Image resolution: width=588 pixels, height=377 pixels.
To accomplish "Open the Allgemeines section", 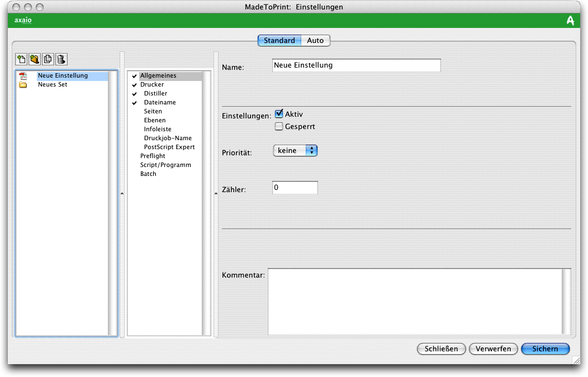I will coord(158,76).
